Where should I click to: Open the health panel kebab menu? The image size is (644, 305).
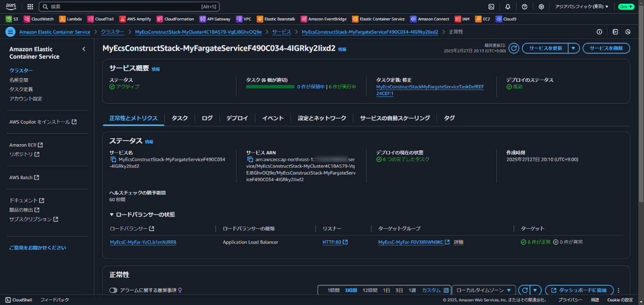coord(618,290)
